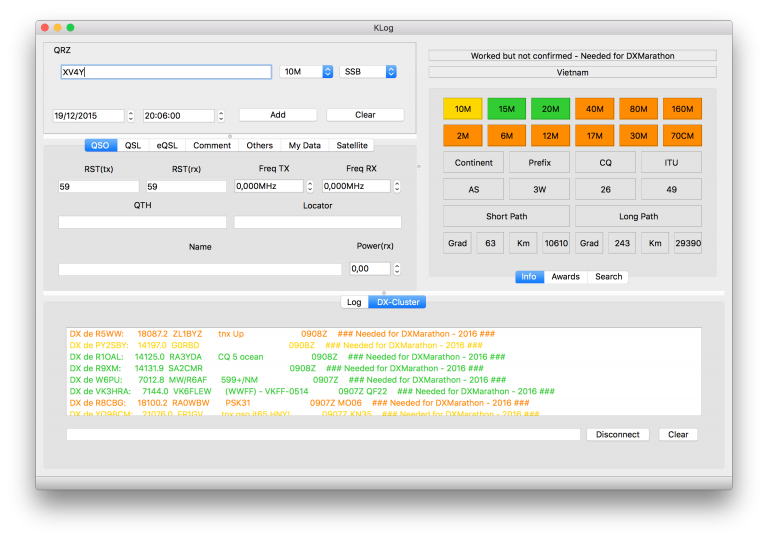Open the 10M band dropdown
768x541 pixels.
pyautogui.click(x=306, y=71)
